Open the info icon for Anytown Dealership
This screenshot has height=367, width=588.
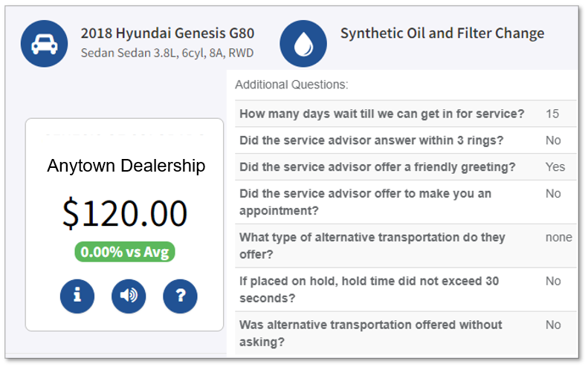[77, 296]
